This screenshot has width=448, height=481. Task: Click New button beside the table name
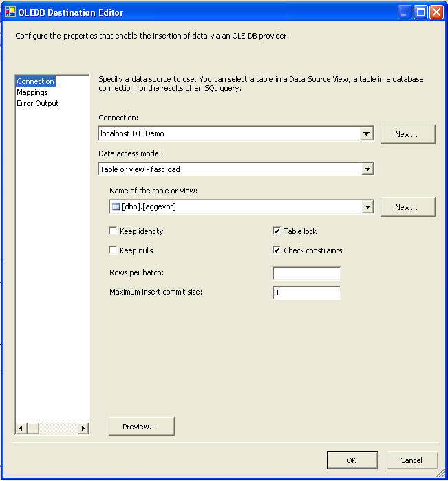407,206
